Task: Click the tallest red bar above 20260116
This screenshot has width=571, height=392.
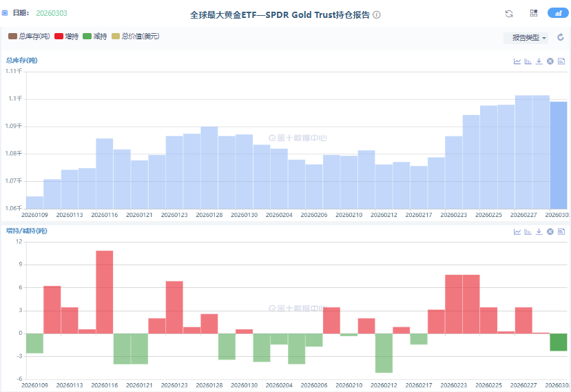Action: [105, 292]
